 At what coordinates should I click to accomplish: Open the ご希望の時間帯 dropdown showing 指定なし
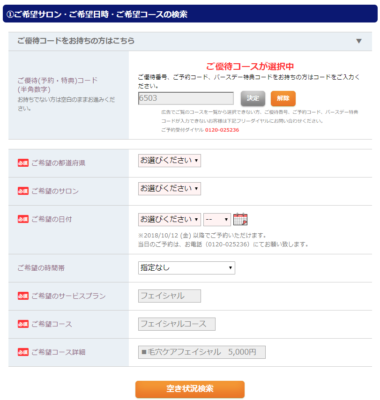(x=186, y=268)
